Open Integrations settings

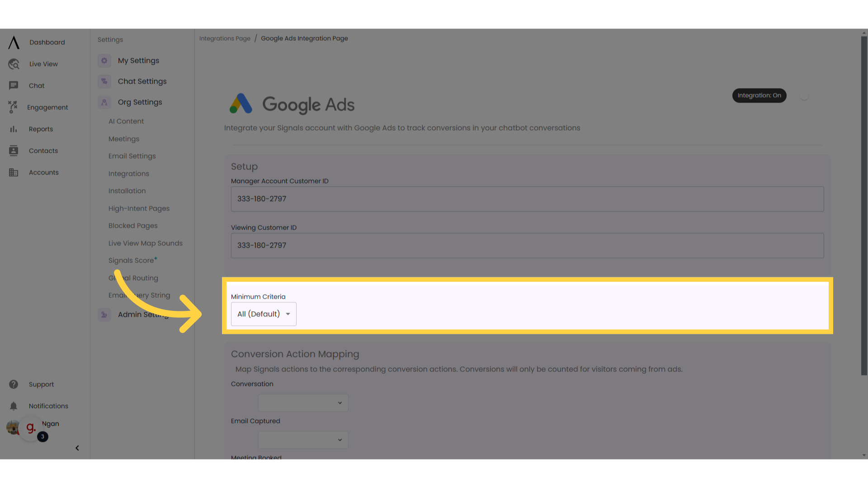(x=129, y=174)
